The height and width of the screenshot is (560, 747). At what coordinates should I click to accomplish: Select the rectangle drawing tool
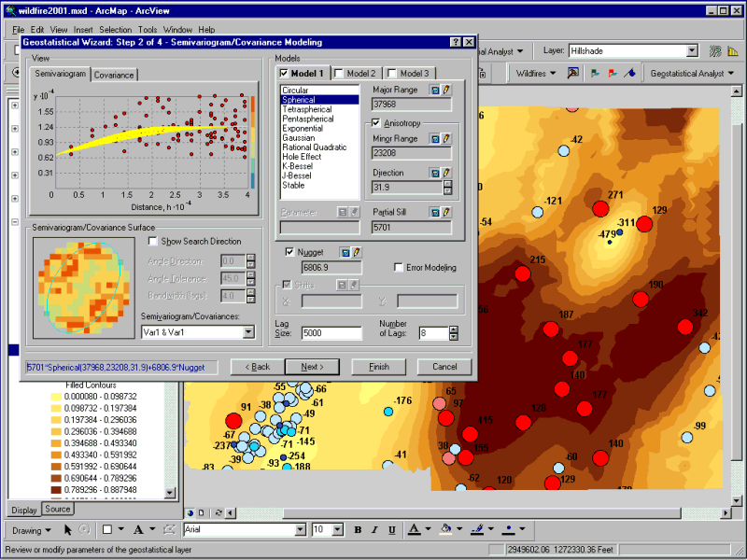point(107,529)
